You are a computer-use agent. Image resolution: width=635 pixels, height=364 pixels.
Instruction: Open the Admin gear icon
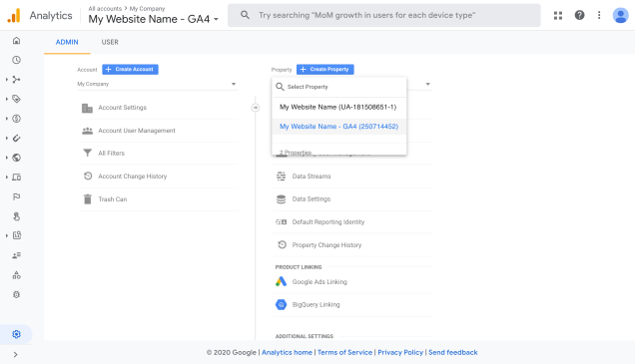pyautogui.click(x=16, y=334)
